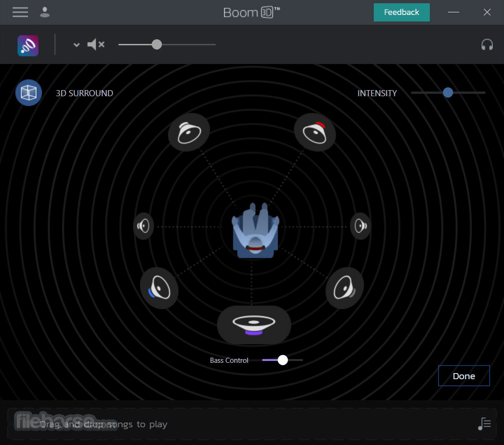Toggle the rear left speaker with blue indicator

tap(160, 288)
